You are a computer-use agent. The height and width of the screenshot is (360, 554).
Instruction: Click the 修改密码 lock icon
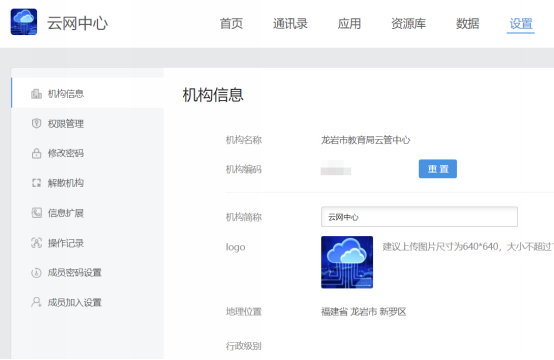36,153
